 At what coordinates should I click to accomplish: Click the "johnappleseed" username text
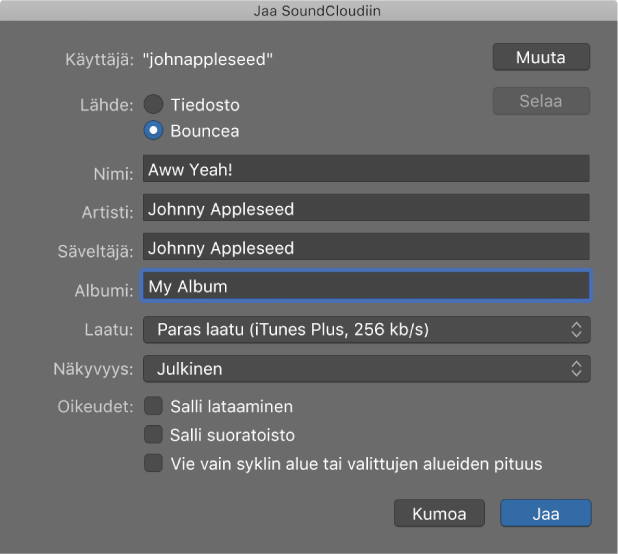(x=208, y=59)
